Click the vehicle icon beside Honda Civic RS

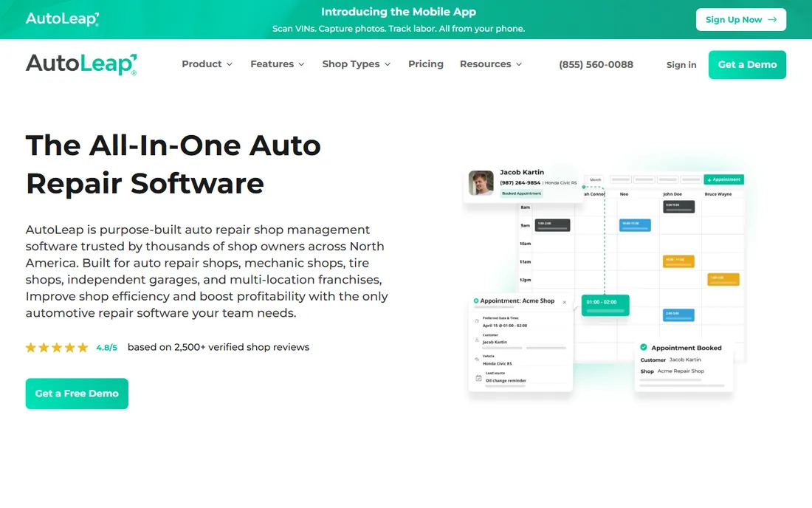477,360
